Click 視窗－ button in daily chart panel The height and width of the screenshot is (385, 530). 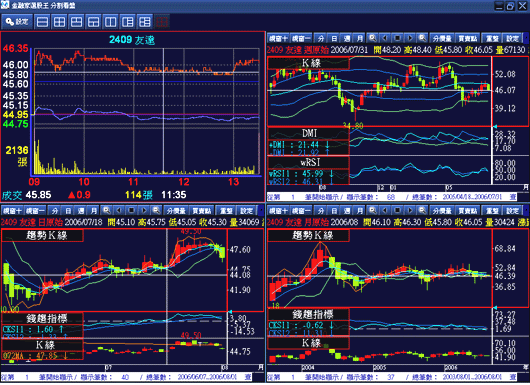[35, 211]
